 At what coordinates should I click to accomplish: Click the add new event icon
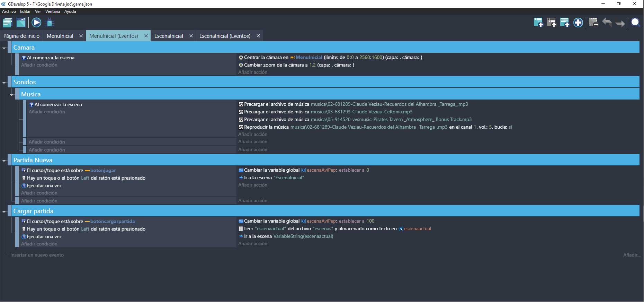tap(538, 23)
